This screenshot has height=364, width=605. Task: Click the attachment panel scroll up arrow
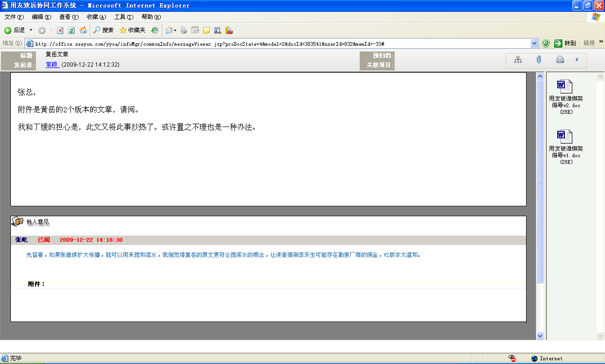(600, 76)
